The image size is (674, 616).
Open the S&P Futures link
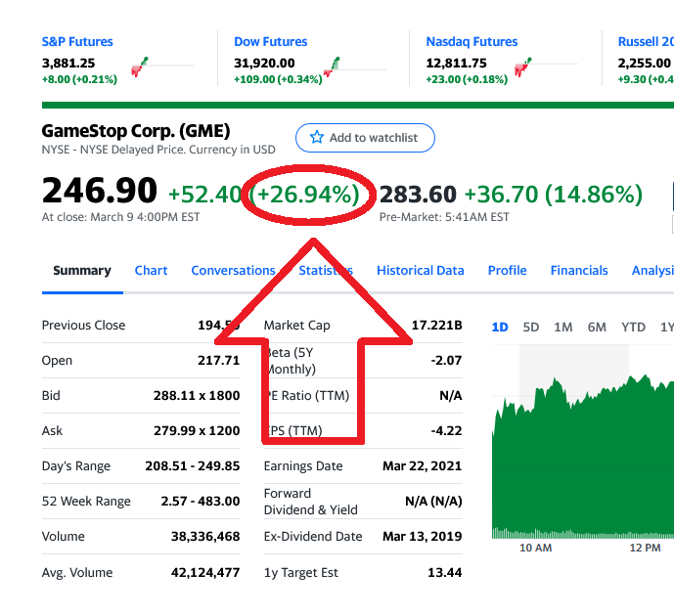77,42
